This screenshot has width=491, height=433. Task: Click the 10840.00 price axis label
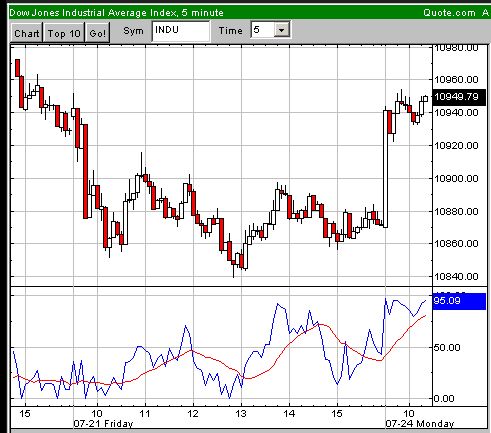456,276
